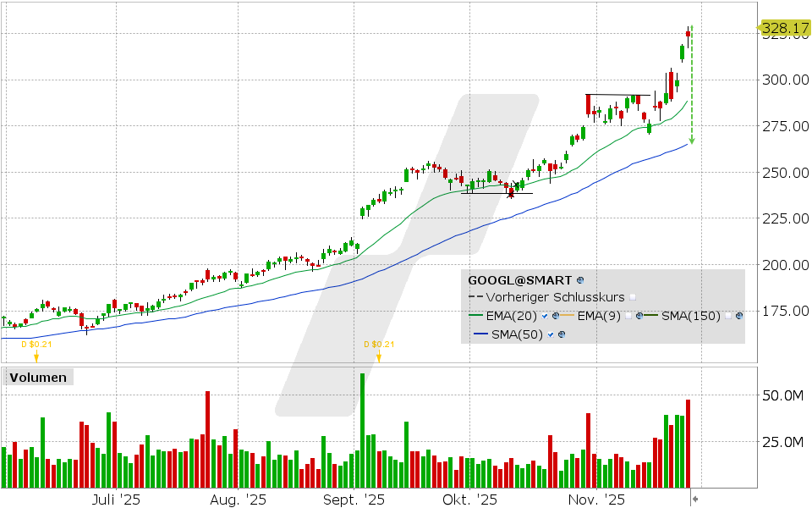Click the 250.00 price axis label
The width and height of the screenshot is (812, 508).
784,172
